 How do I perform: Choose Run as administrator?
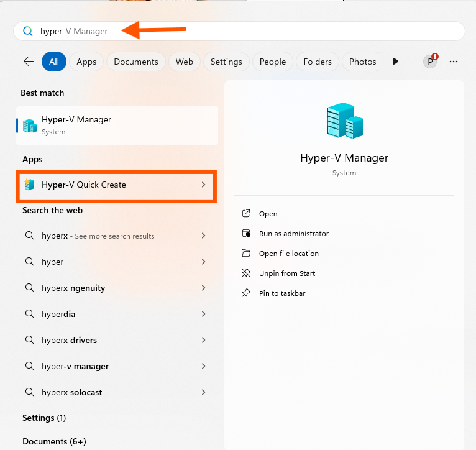coord(294,234)
